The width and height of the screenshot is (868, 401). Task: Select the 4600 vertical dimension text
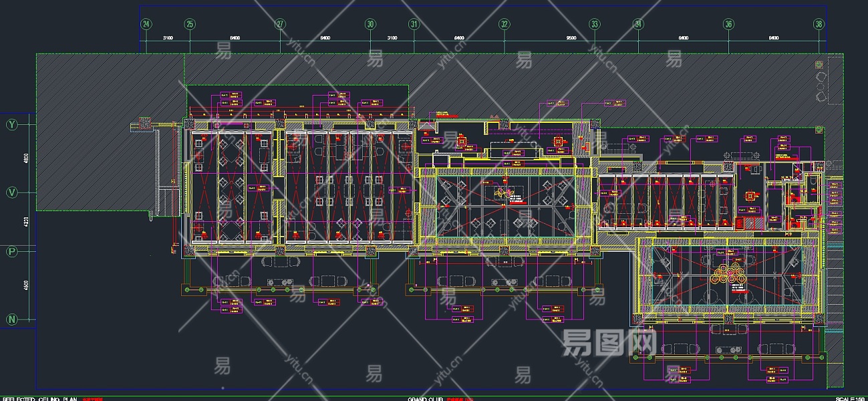[x=26, y=285]
